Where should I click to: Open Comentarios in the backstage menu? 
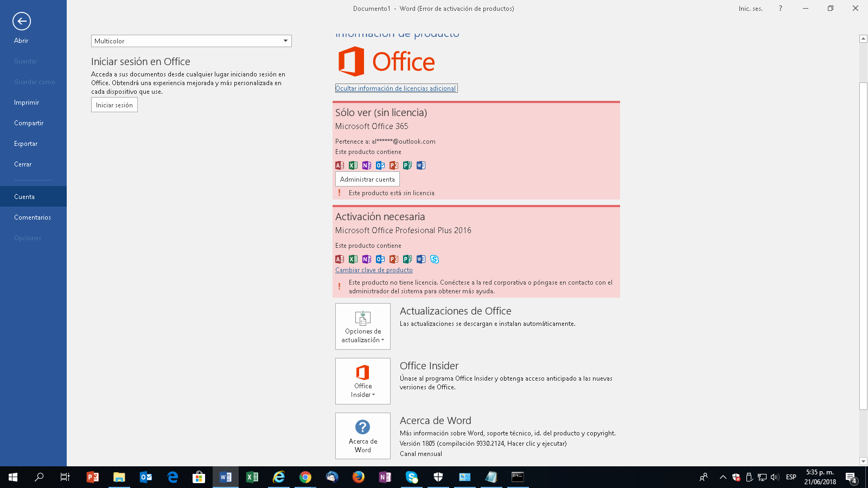pyautogui.click(x=33, y=217)
